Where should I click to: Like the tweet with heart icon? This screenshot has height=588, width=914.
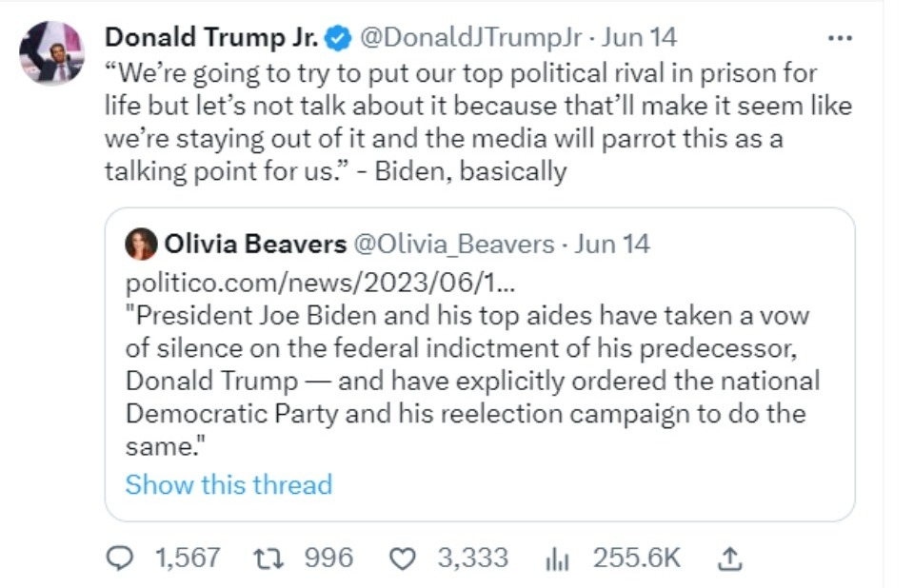point(405,558)
